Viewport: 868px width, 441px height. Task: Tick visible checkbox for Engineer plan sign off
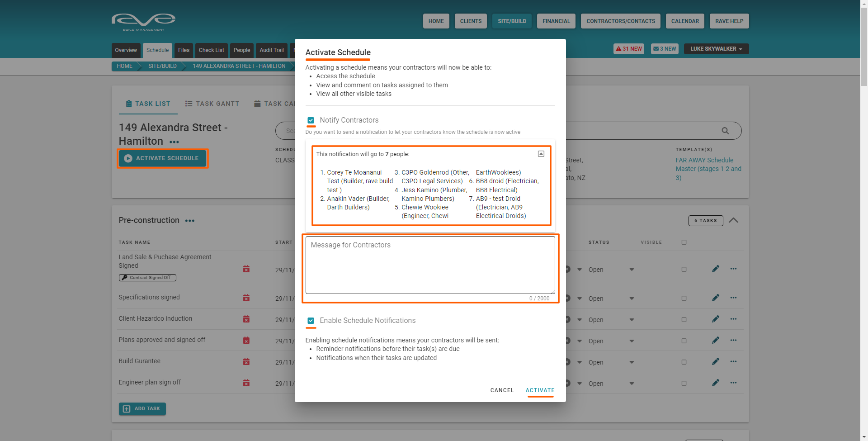684,384
